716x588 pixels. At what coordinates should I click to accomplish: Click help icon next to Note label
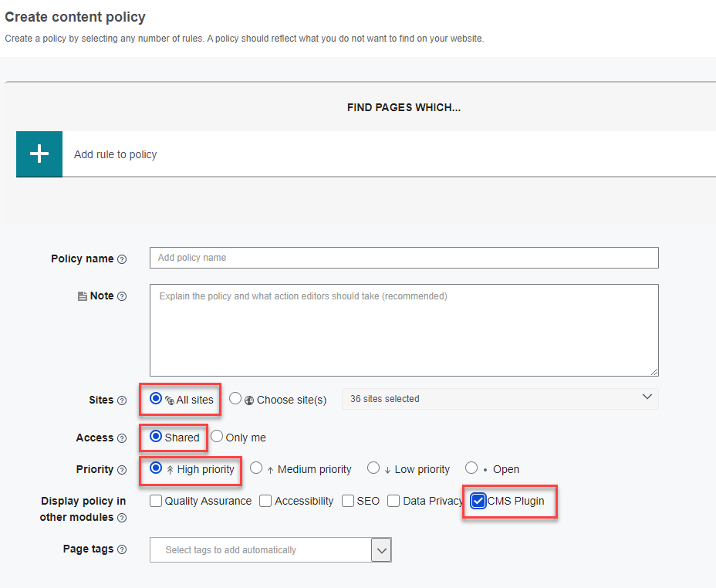point(122,296)
